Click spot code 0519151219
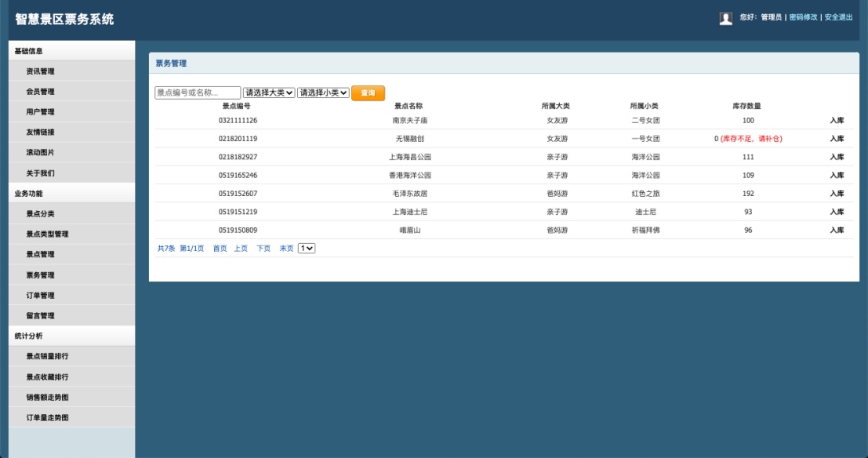The image size is (868, 458). click(x=238, y=212)
